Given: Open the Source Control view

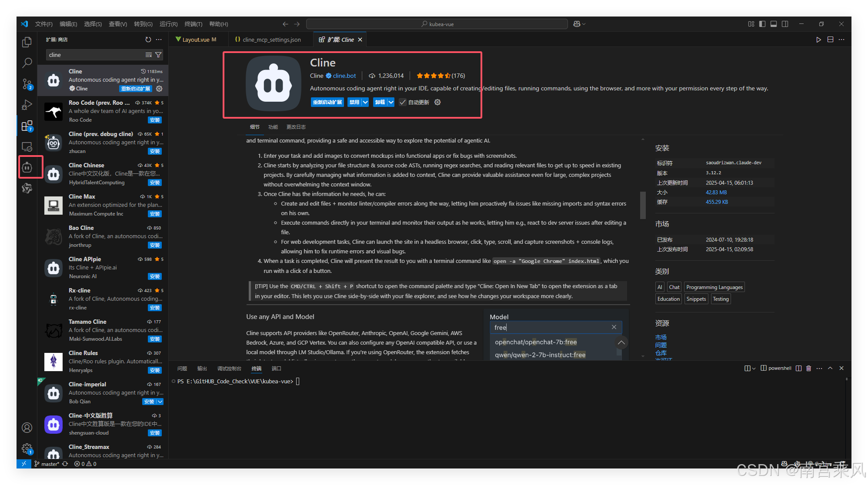Looking at the screenshot, I should [x=27, y=83].
